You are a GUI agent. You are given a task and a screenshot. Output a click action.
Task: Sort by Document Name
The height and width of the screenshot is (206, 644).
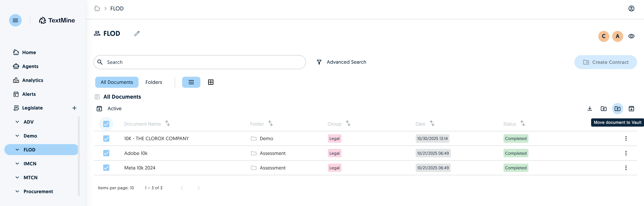pyautogui.click(x=167, y=123)
